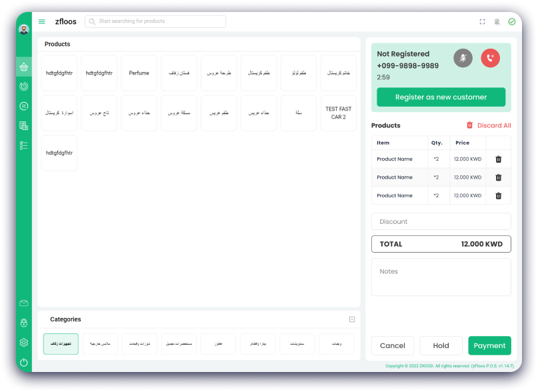This screenshot has width=538, height=392.
Task: Click the pause-circle icon in the sidebar
Action: tap(24, 106)
